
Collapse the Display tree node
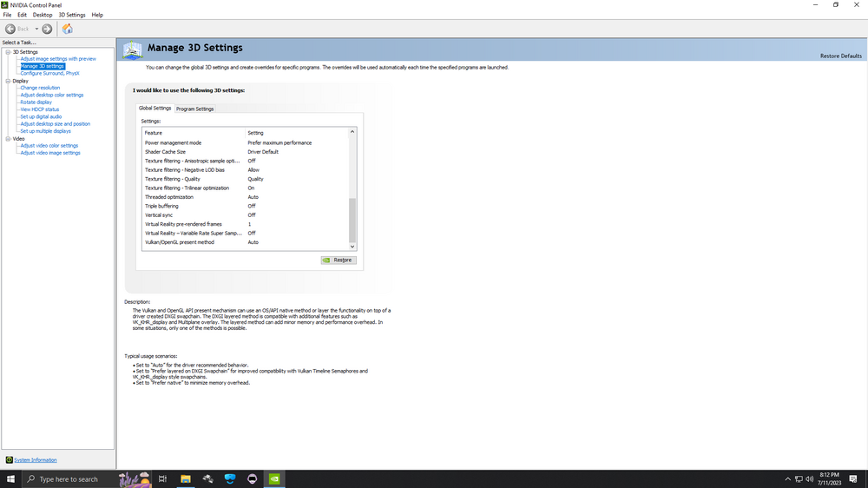click(x=9, y=81)
